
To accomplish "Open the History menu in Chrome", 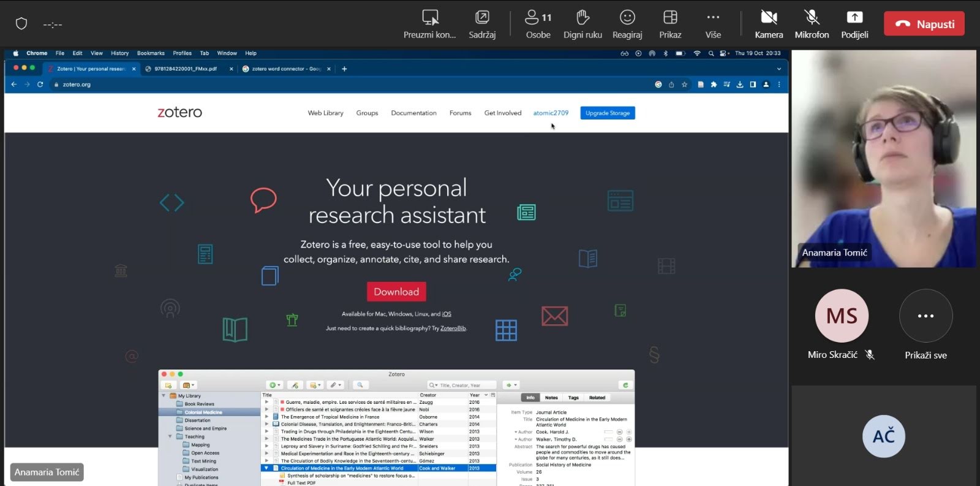I will pos(119,53).
